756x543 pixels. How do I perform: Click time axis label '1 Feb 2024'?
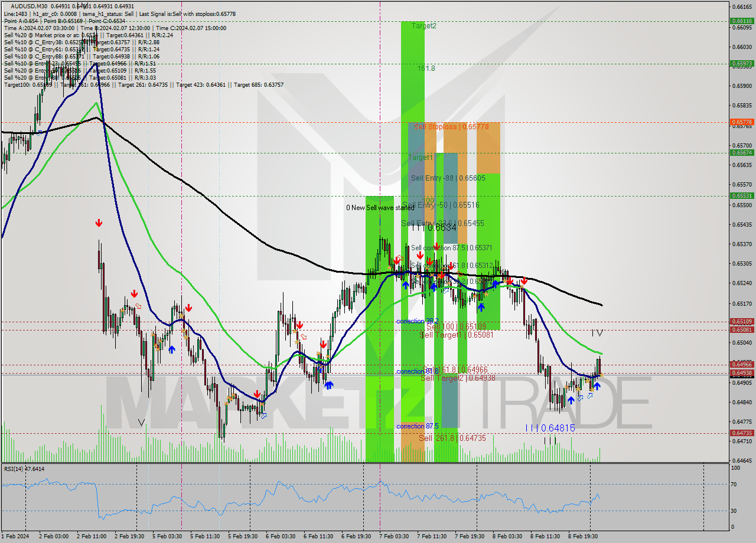click(15, 537)
